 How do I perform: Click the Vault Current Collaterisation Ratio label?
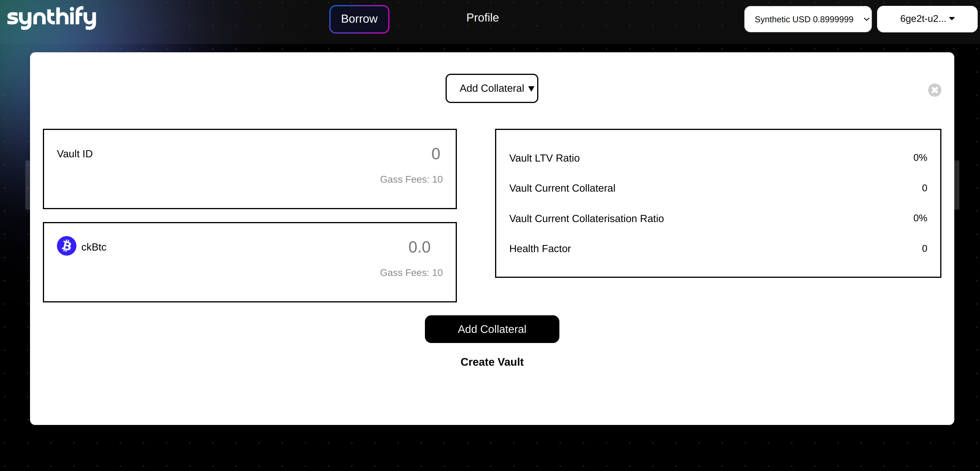[586, 219]
